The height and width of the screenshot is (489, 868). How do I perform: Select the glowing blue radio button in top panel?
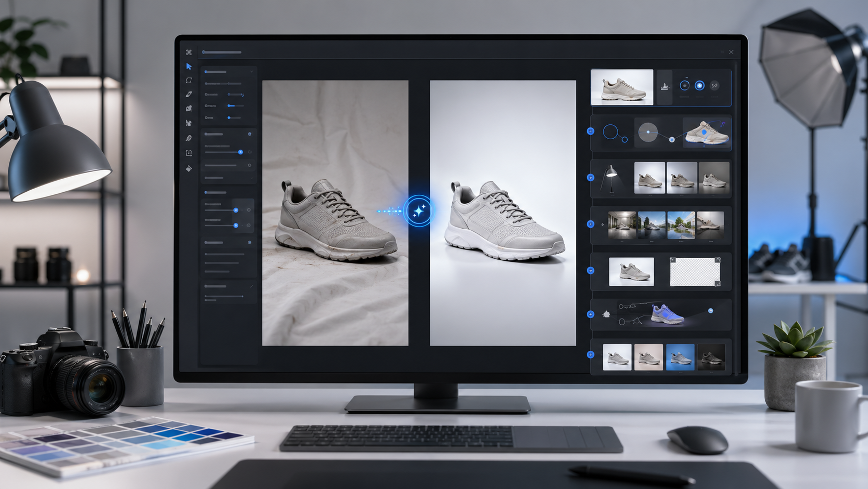pos(699,86)
